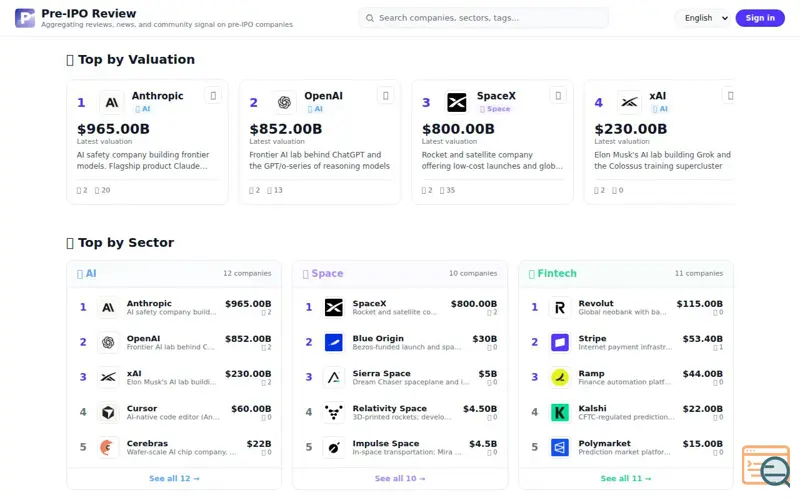Click Cerebras icon in AI list

(108, 447)
